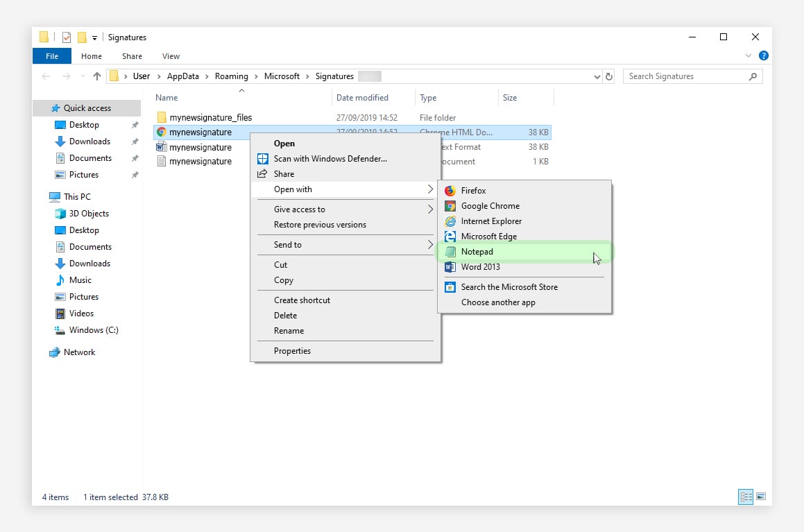Click the Help question mark icon
The height and width of the screenshot is (532, 804).
point(764,56)
